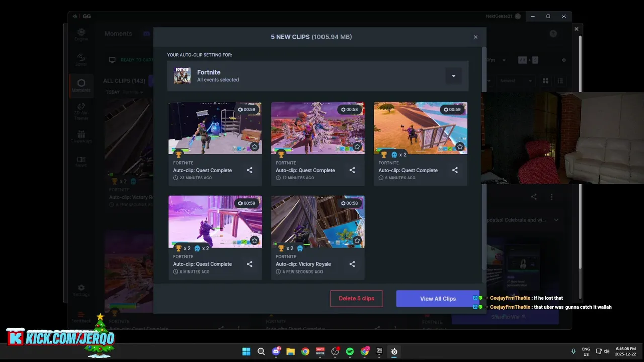Screen dimensions: 644x362
Task: Share the top-right 6 minutes ago Quest Complete clip
Action: (x=455, y=170)
